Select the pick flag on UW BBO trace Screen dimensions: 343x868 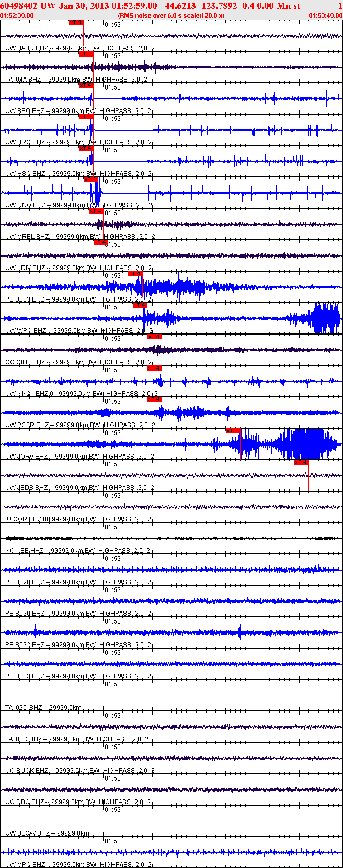[86, 85]
